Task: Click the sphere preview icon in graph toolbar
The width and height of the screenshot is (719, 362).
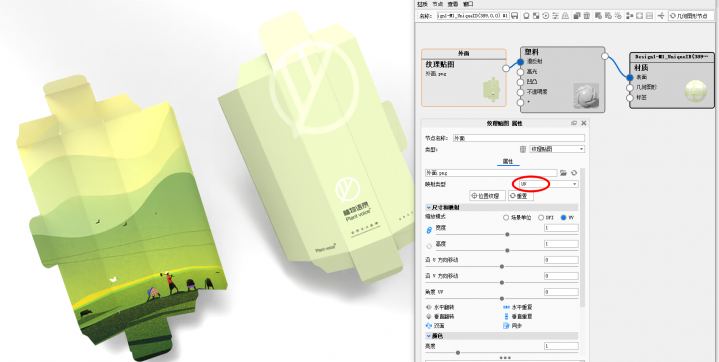Action: pos(526,16)
